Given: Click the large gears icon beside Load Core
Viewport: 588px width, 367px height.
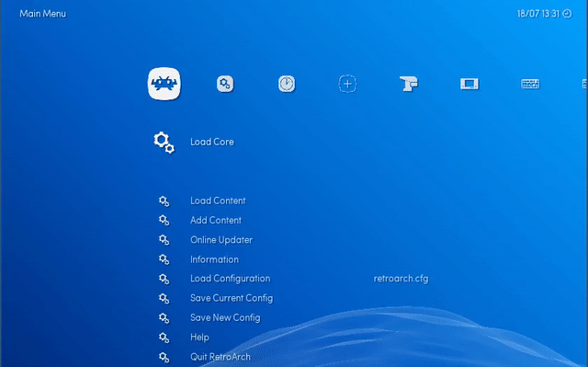Looking at the screenshot, I should [164, 143].
